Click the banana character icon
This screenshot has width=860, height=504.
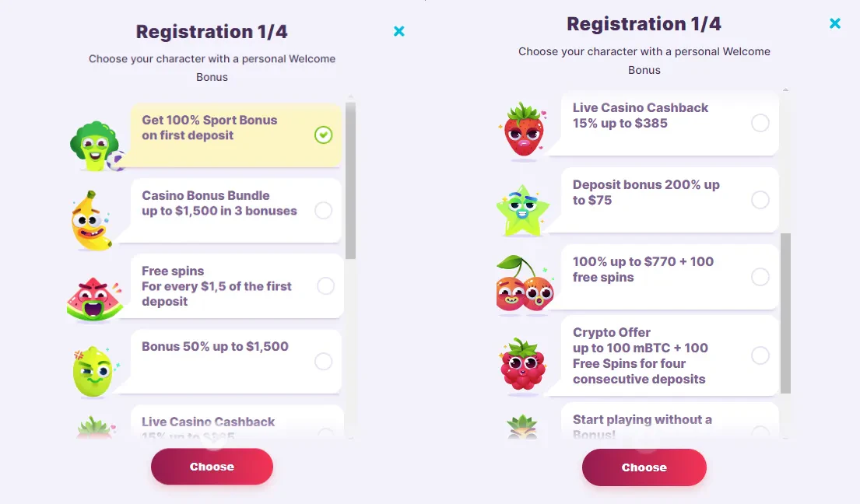click(x=91, y=221)
